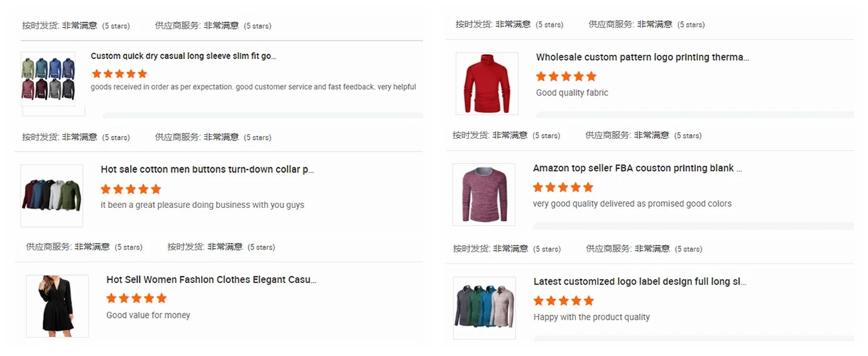Click the star rating under 'Amazon top seller'

tap(563, 187)
